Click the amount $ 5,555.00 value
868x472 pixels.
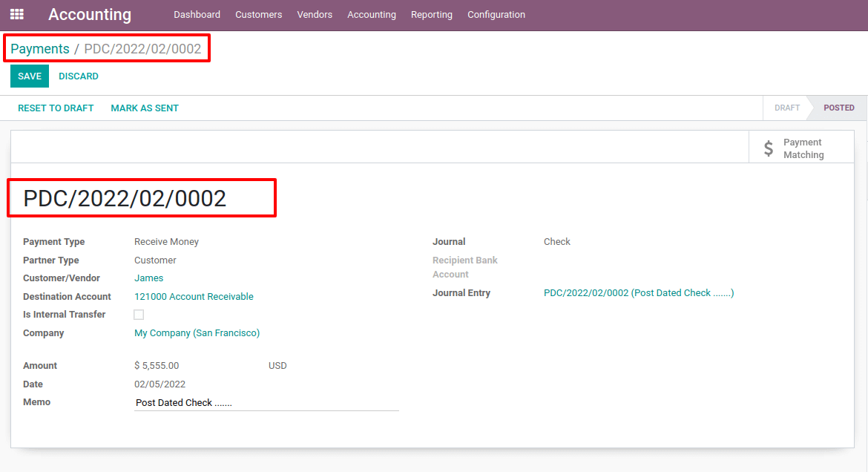click(x=157, y=366)
